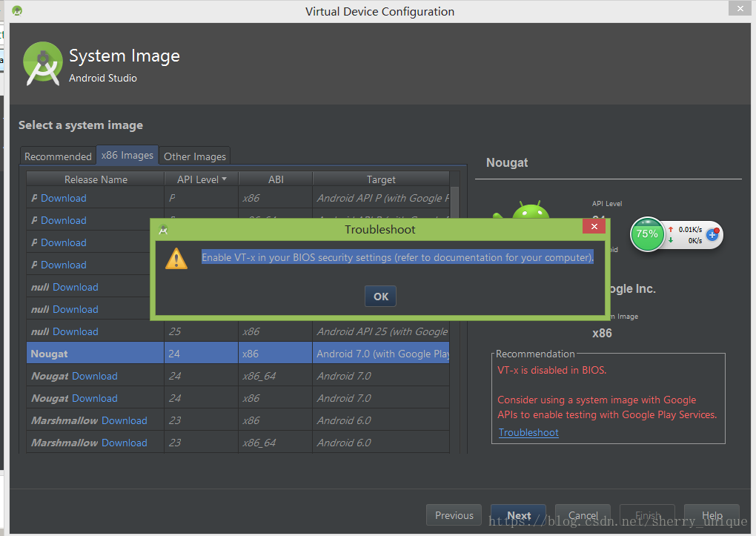The image size is (756, 536).
Task: Click the Release Name column header
Action: 96,179
